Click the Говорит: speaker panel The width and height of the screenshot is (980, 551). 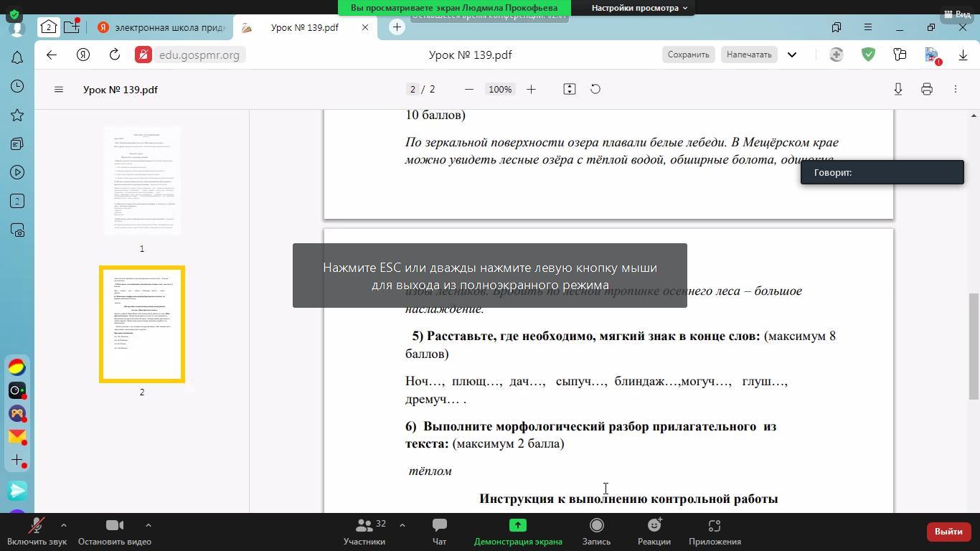pyautogui.click(x=882, y=172)
